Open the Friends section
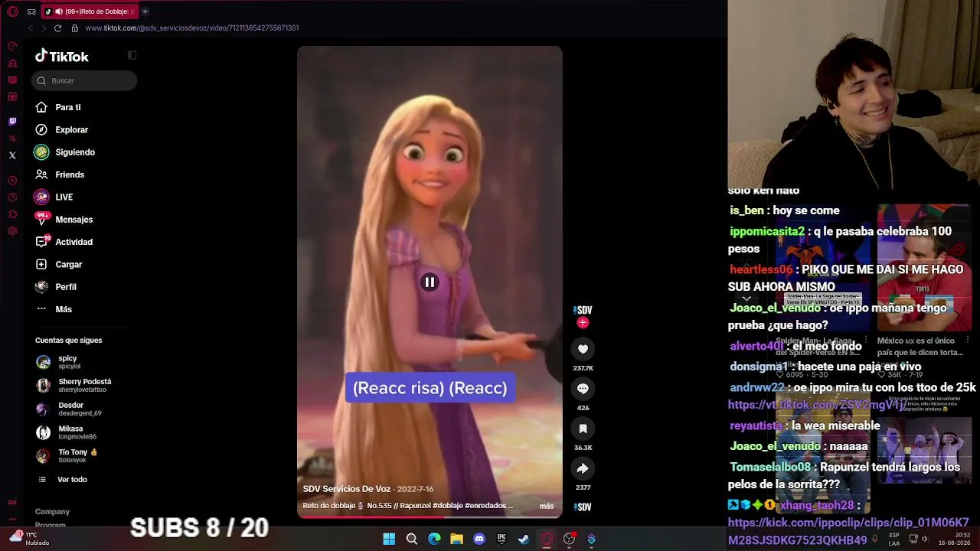980x551 pixels. click(x=60, y=174)
